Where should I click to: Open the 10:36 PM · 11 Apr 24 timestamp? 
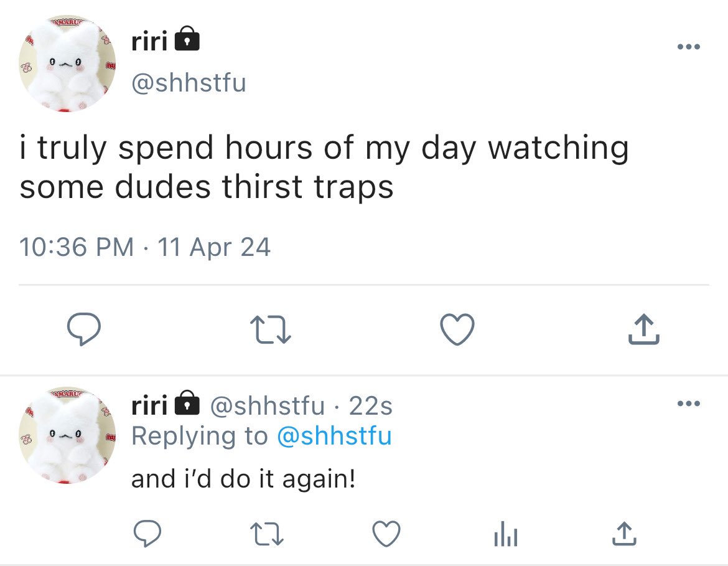[x=145, y=247]
